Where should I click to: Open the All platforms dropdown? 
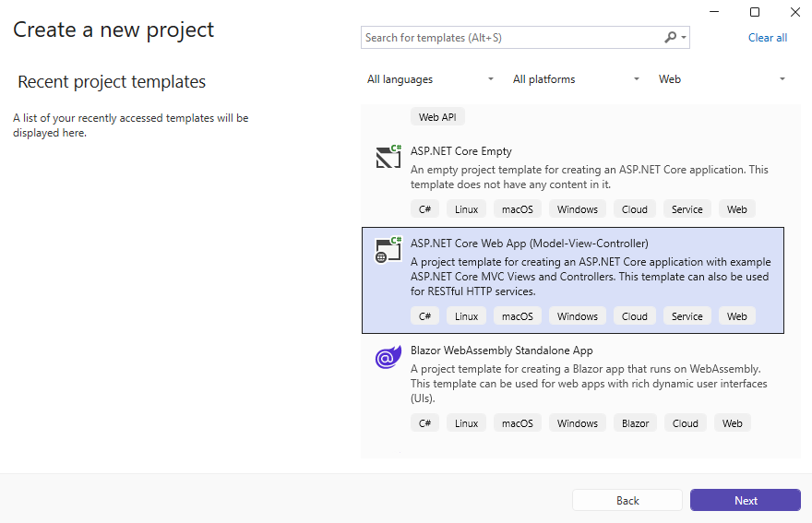[x=576, y=79]
